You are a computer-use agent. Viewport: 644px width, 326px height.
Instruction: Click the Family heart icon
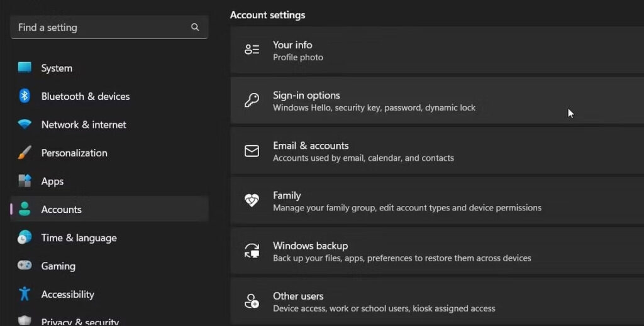pyautogui.click(x=252, y=200)
